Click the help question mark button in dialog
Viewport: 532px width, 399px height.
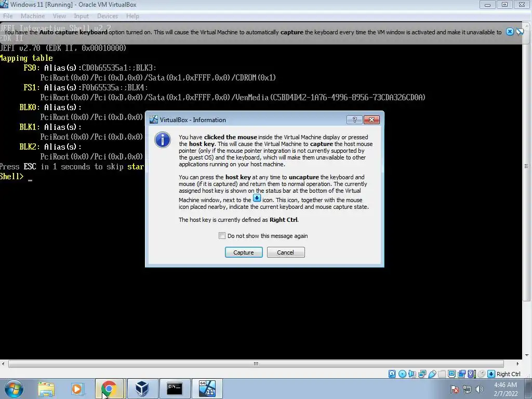point(354,119)
